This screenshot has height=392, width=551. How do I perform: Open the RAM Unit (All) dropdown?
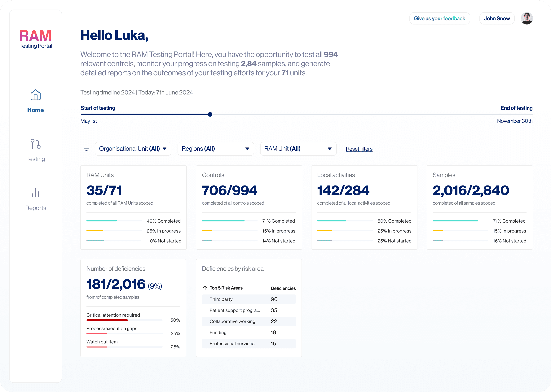298,149
